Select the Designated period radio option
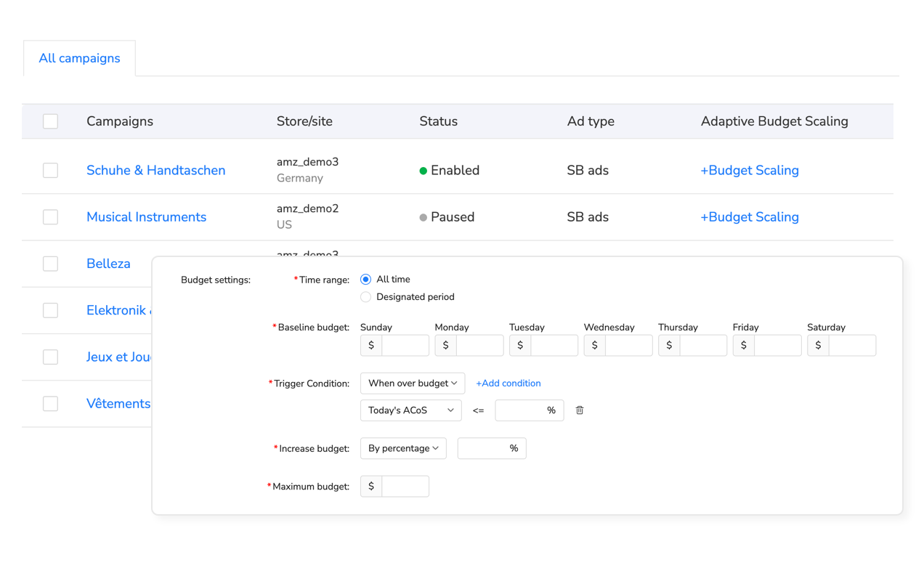The width and height of the screenshot is (924, 581). 365,297
